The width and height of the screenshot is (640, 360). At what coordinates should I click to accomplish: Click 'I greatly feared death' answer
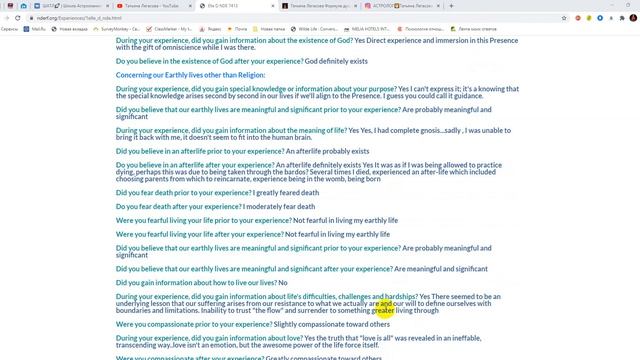[286, 193]
